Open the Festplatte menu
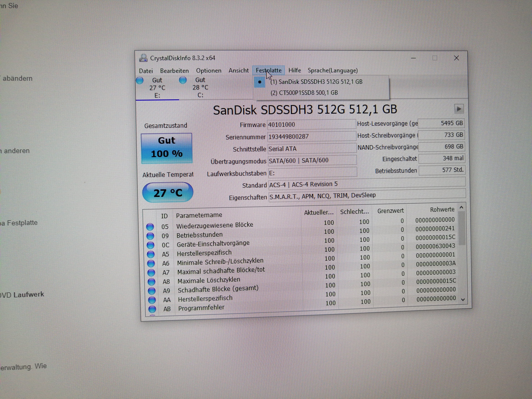This screenshot has height=399, width=532. [x=268, y=71]
